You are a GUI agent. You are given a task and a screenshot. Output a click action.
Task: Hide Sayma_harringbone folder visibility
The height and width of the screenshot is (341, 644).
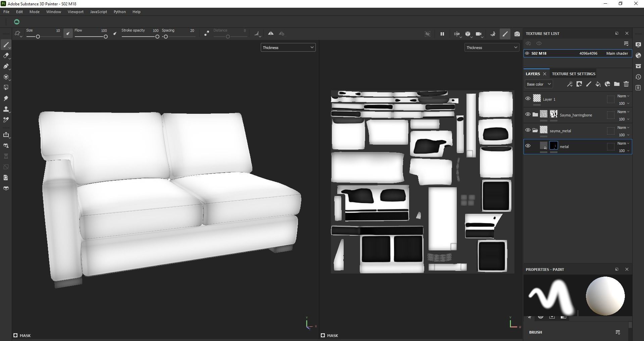pyautogui.click(x=528, y=114)
